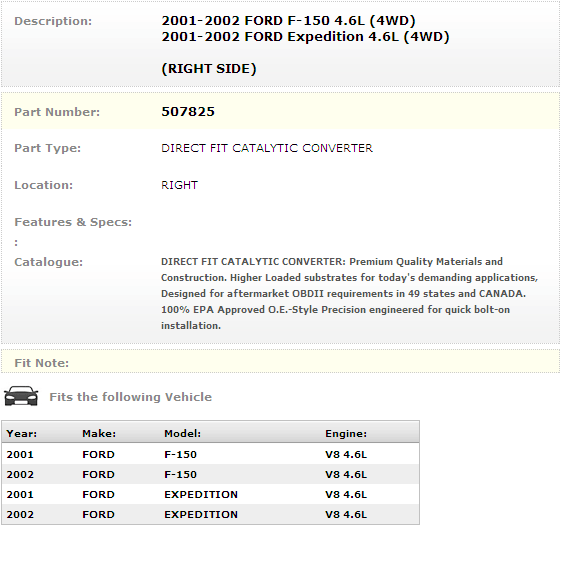Screen dimensions: 570x588
Task: Select the 2002 FORD EXPEDITION row
Action: click(x=210, y=514)
